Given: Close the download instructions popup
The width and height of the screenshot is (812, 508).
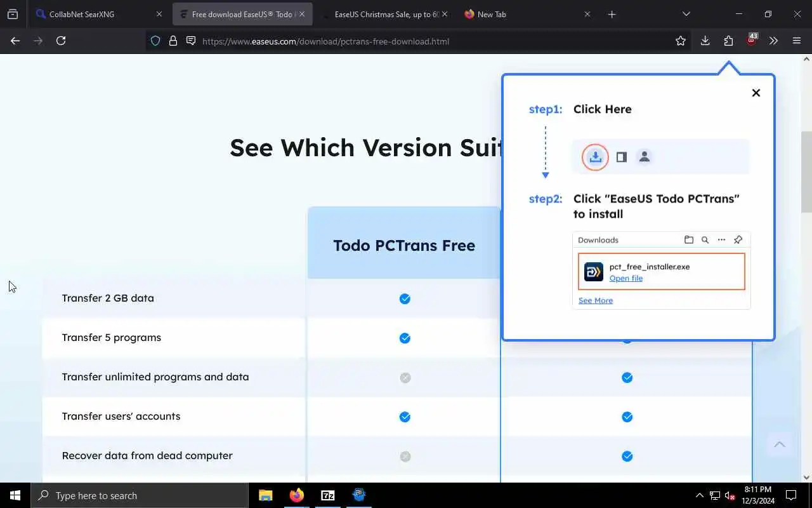Looking at the screenshot, I should 756,93.
